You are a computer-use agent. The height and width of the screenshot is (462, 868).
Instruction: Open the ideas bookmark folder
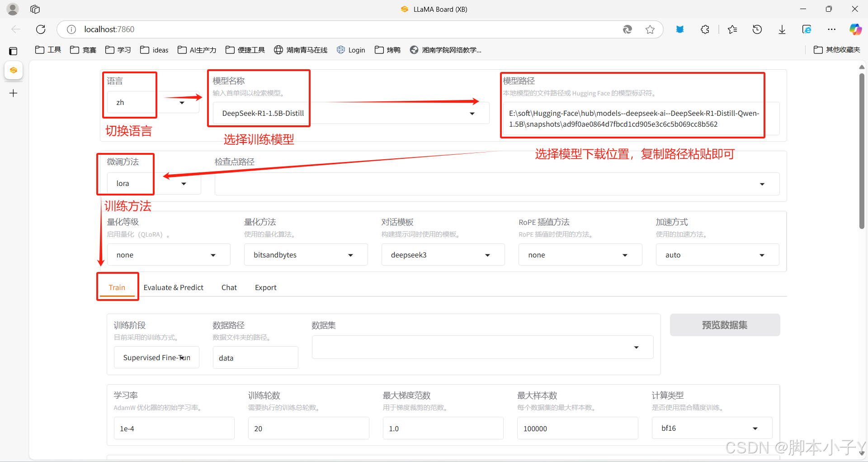pyautogui.click(x=155, y=50)
